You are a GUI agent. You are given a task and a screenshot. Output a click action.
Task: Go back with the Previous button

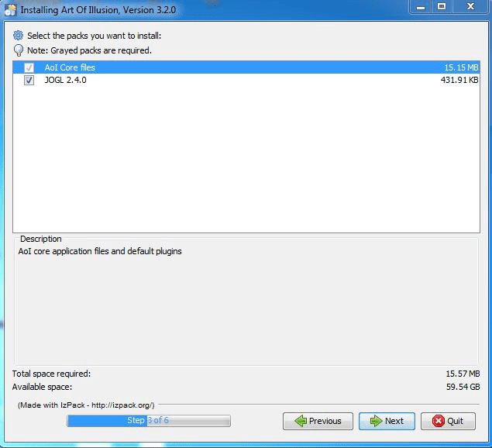coord(318,421)
